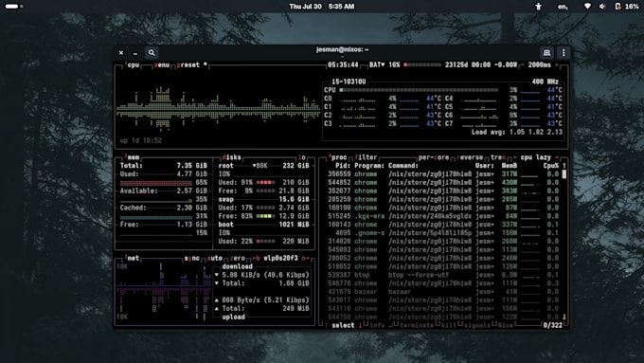Increase update interval with plus after 2000ms

tap(557, 65)
